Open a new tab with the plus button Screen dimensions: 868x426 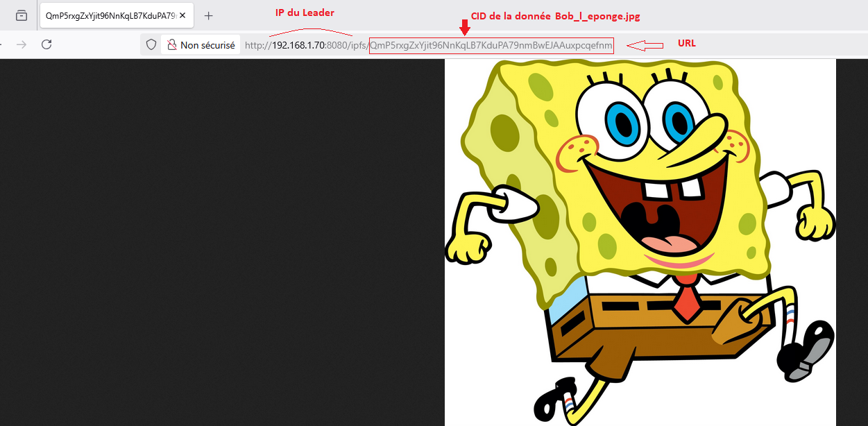(x=209, y=15)
